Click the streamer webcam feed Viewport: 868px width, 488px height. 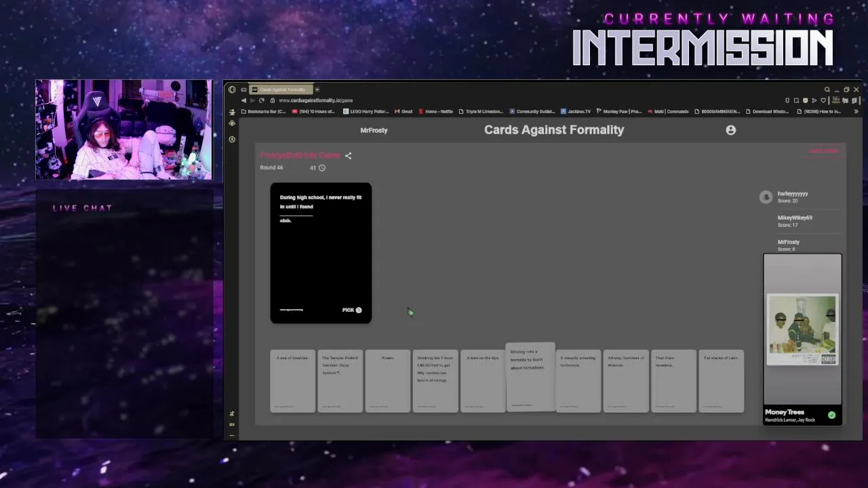tap(124, 130)
